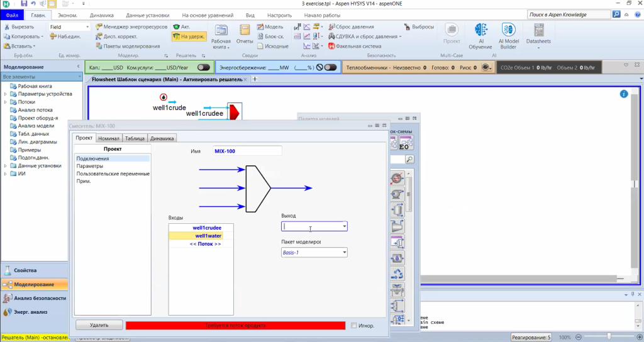Click the blue info icon on flowsheet

(624, 94)
